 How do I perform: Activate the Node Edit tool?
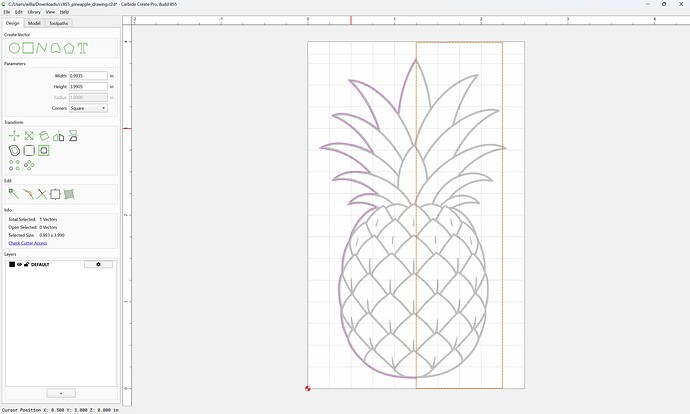tap(14, 194)
